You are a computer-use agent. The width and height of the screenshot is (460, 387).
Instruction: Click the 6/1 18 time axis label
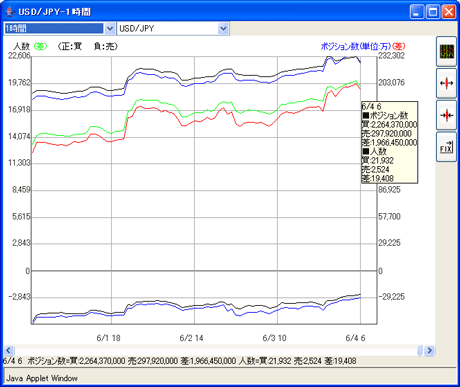pos(108,338)
